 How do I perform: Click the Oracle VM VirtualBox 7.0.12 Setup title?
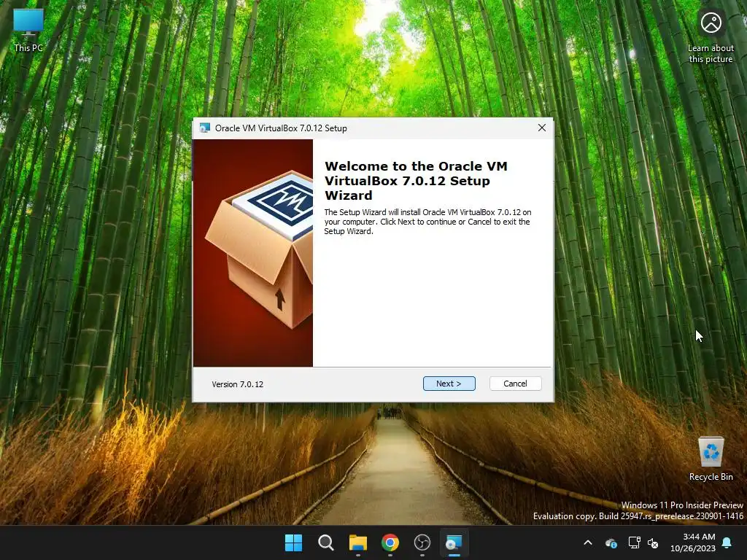[x=281, y=128]
